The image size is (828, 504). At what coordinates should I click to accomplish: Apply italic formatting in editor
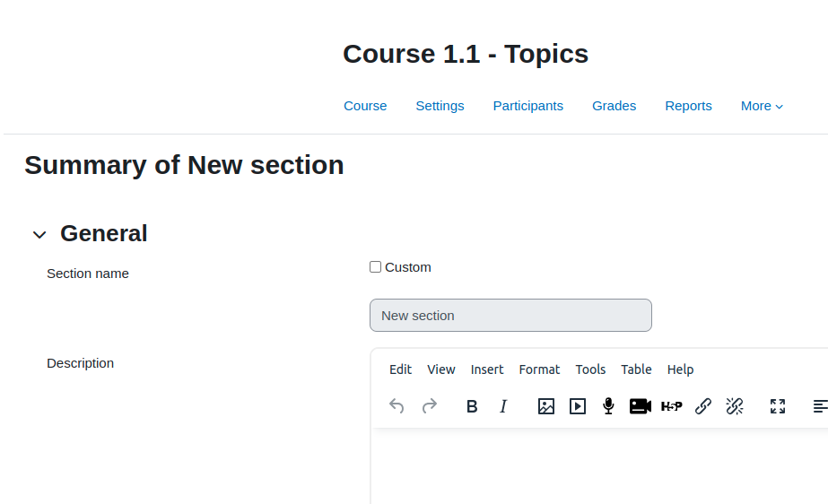click(x=503, y=406)
